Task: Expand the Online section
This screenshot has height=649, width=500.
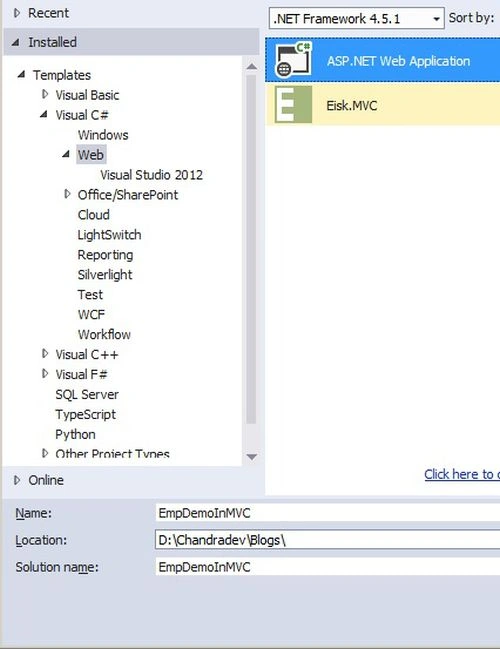Action: [x=17, y=480]
